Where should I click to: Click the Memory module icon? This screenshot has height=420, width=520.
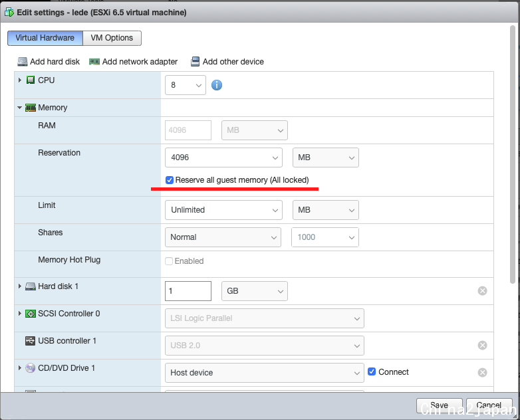(x=31, y=108)
